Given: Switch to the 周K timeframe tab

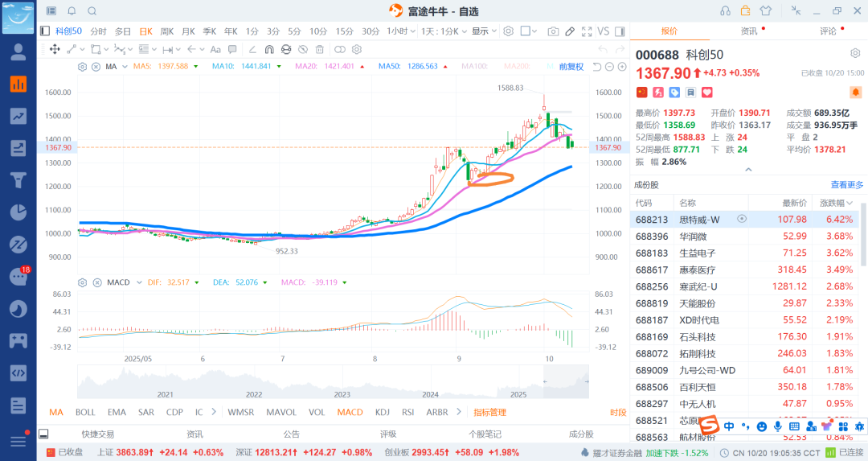Looking at the screenshot, I should 166,31.
